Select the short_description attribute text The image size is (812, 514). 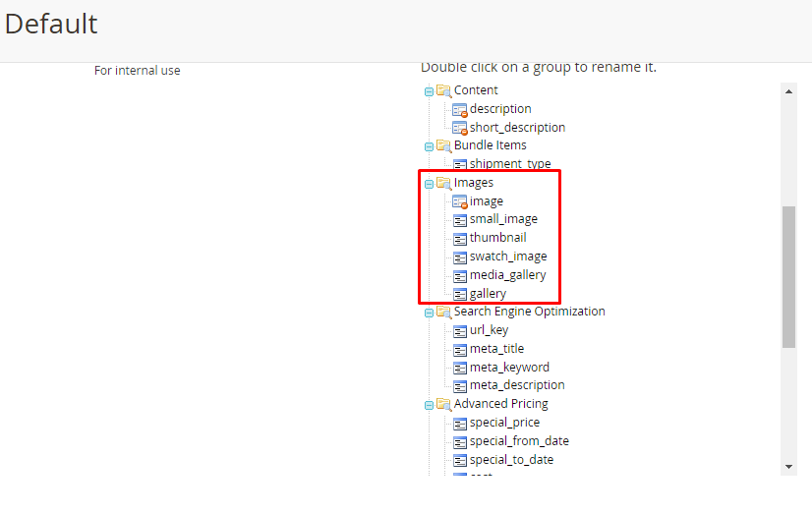(x=517, y=128)
